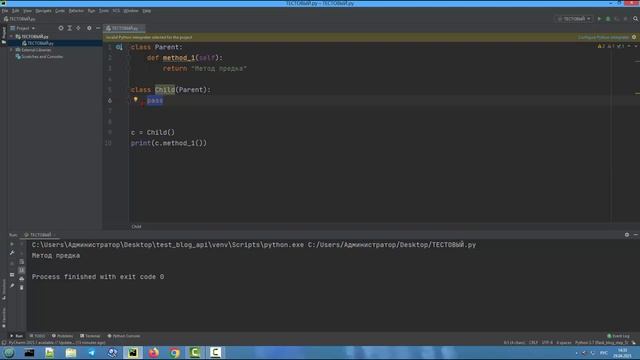Open the Help menu
Viewport: 640px width, 360px height.
tap(147, 11)
